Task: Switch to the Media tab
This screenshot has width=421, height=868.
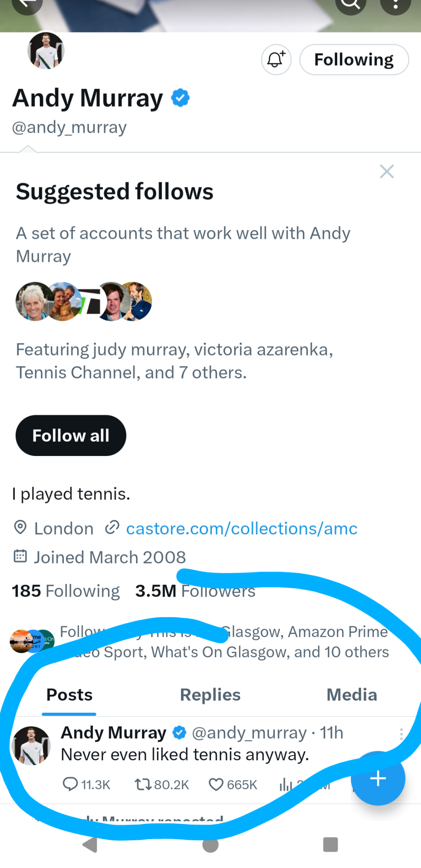Action: (x=352, y=695)
